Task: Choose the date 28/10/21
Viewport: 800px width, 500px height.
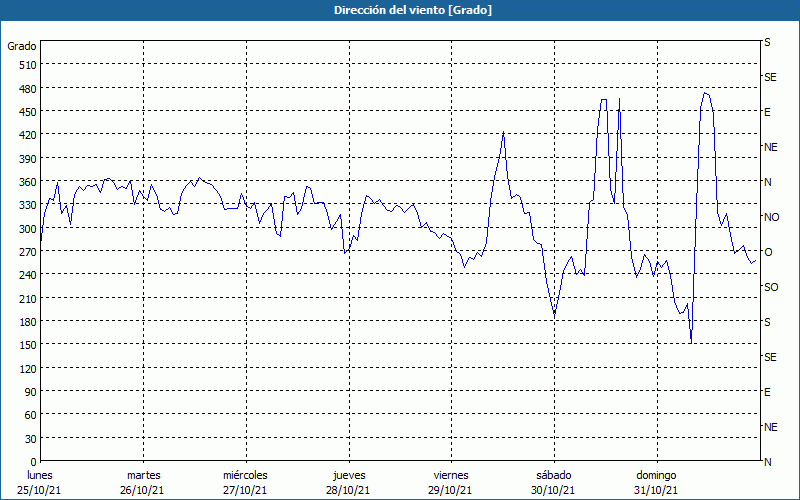Action: point(348,490)
